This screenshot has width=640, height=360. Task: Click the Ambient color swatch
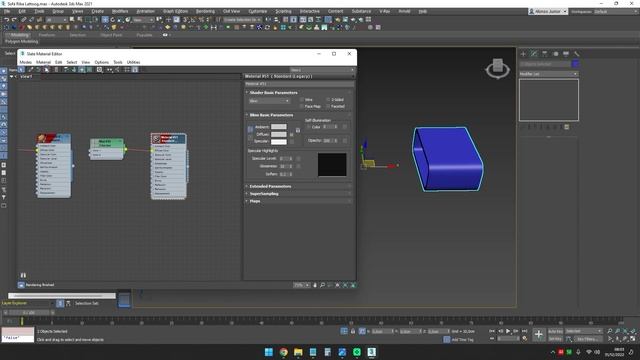pos(279,127)
